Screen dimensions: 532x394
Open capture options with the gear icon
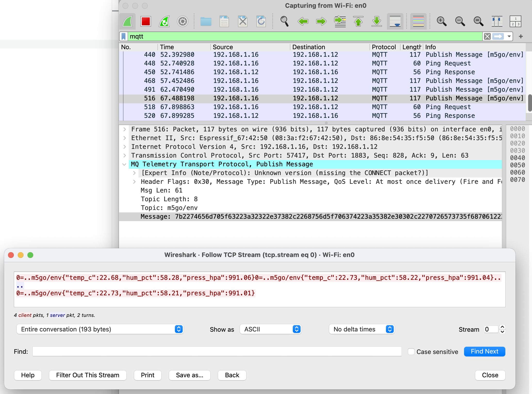pyautogui.click(x=182, y=21)
